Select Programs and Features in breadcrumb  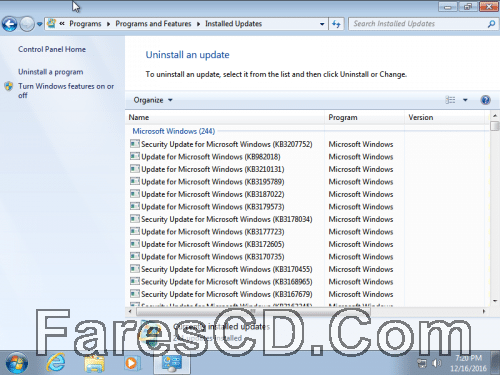(x=153, y=24)
